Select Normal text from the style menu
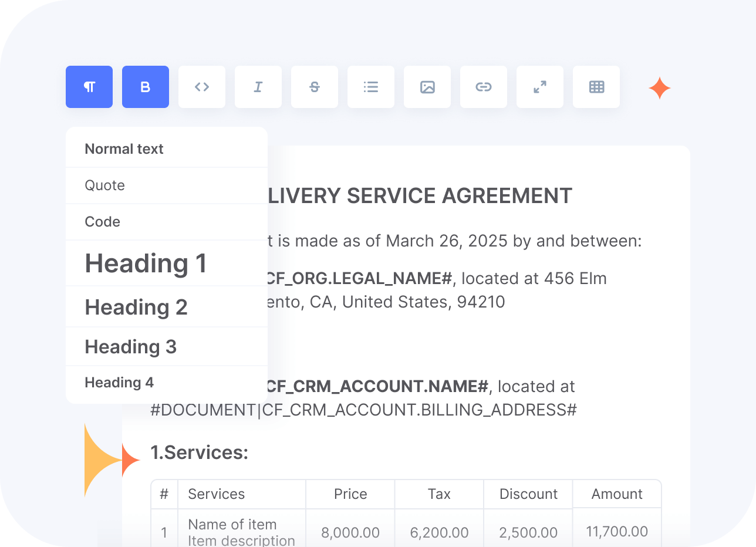The width and height of the screenshot is (756, 547). [124, 149]
